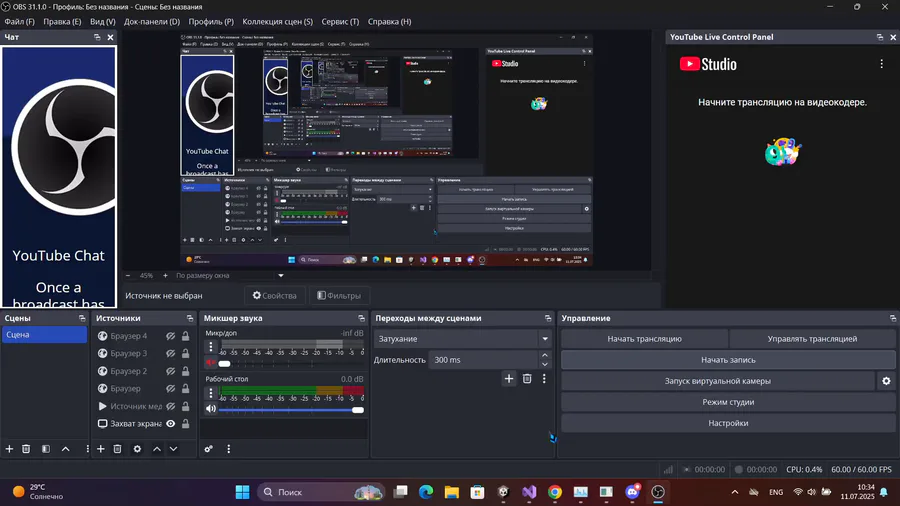Image resolution: width=900 pixels, height=506 pixels.
Task: Show hidden system tray icons chevron
Action: point(735,492)
